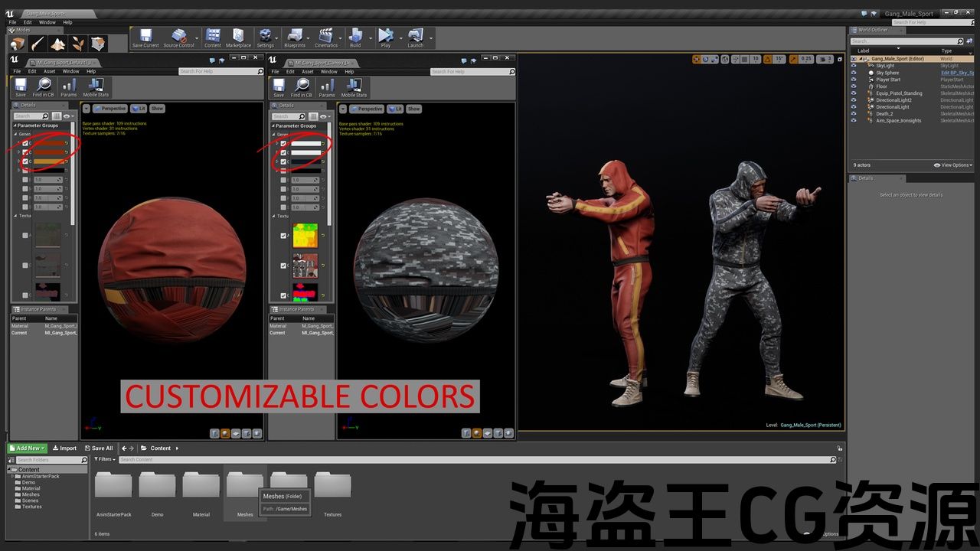The height and width of the screenshot is (551, 980).
Task: Click the Blueprints toolbar icon
Action: click(x=295, y=37)
